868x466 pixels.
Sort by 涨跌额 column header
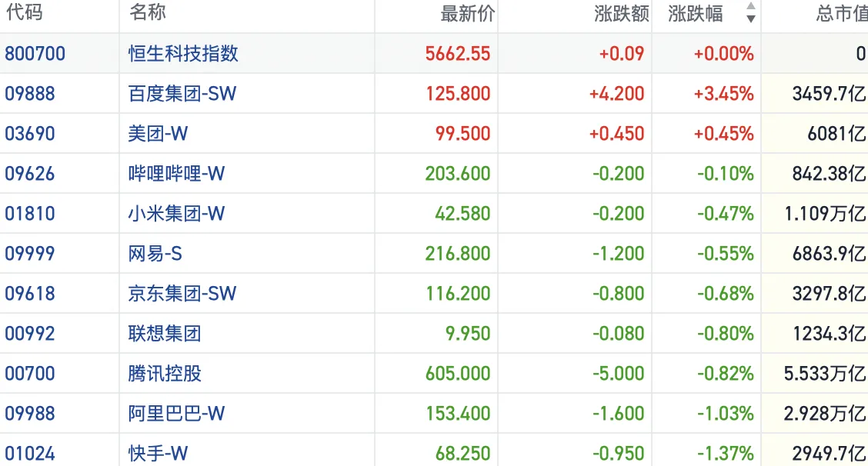click(x=621, y=14)
